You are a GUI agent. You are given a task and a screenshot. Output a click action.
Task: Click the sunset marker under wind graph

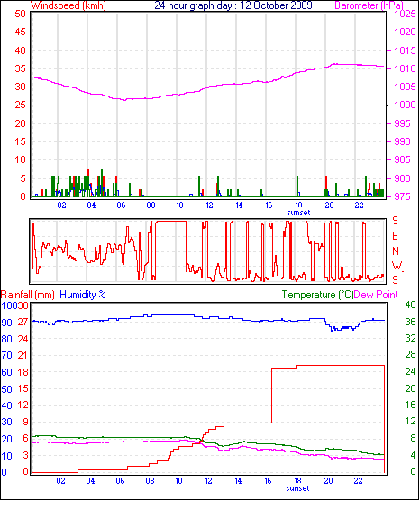pyautogui.click(x=298, y=213)
